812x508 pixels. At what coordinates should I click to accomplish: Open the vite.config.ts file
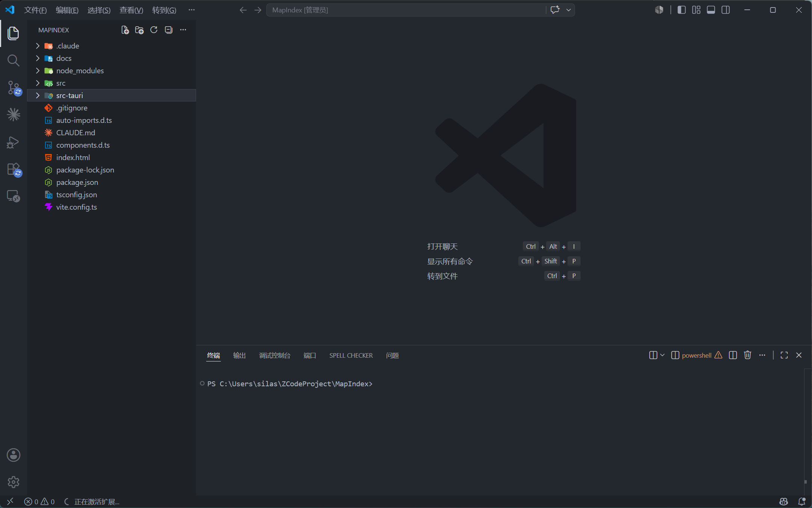tap(112, 207)
